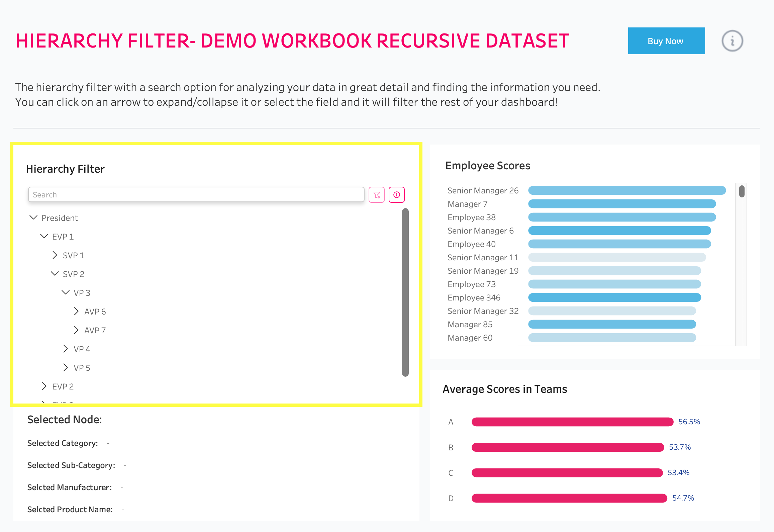This screenshot has height=532, width=774.
Task: Click team A average score bar
Action: pyautogui.click(x=572, y=422)
